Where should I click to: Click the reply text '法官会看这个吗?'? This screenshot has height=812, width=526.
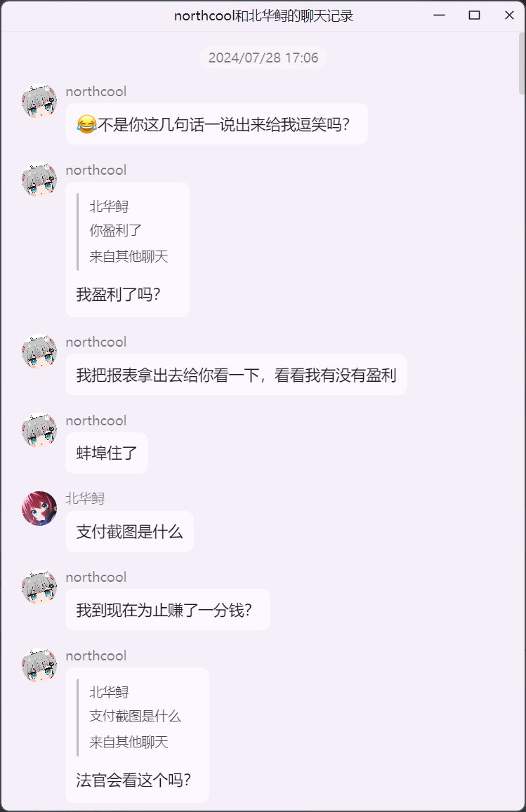tap(133, 780)
